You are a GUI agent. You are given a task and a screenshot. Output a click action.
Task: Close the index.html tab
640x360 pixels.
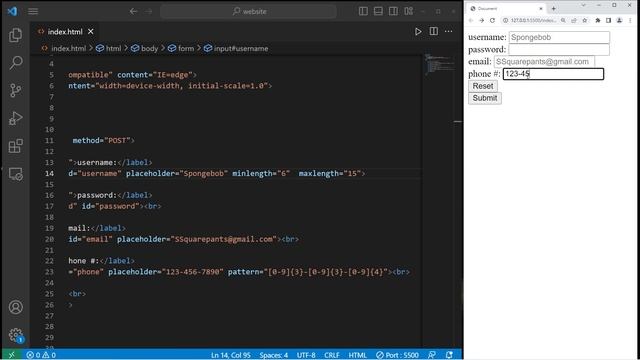(x=91, y=31)
